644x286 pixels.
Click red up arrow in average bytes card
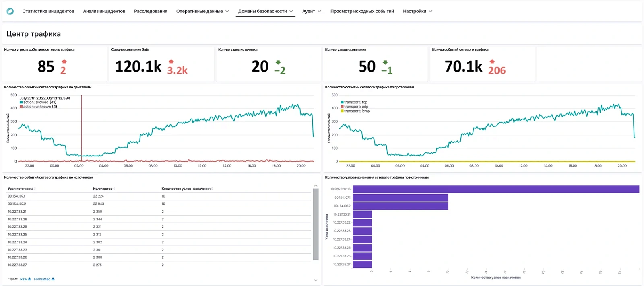coord(171,62)
